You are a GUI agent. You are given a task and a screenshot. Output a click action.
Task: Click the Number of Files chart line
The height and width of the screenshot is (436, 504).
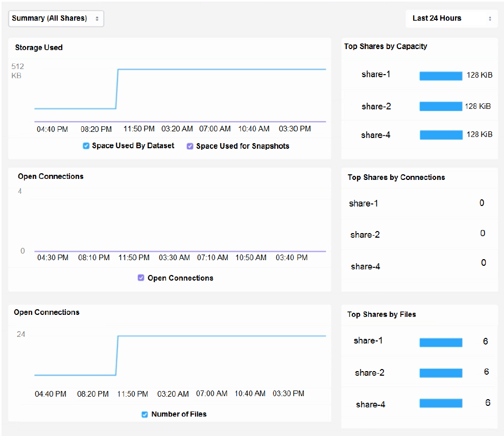[x=220, y=336]
